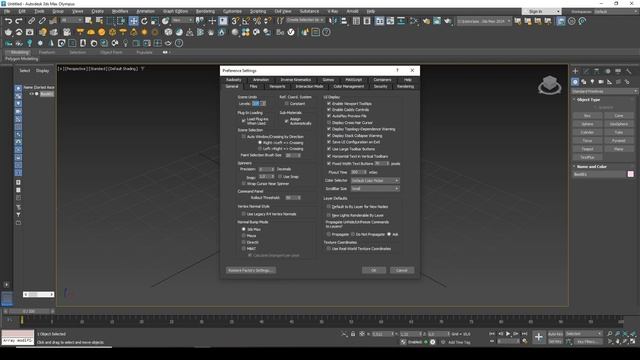Click the Sphere object type button

(587, 124)
